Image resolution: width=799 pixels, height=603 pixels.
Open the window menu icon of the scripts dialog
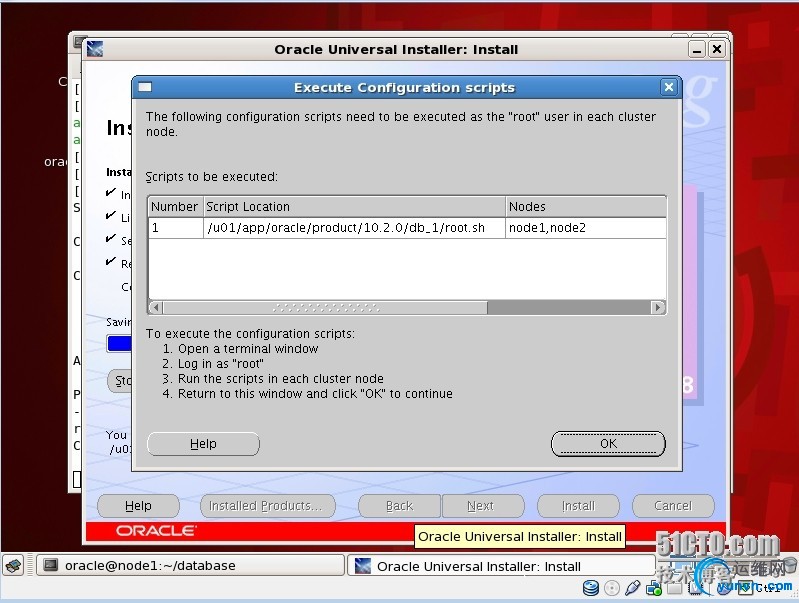pyautogui.click(x=145, y=87)
